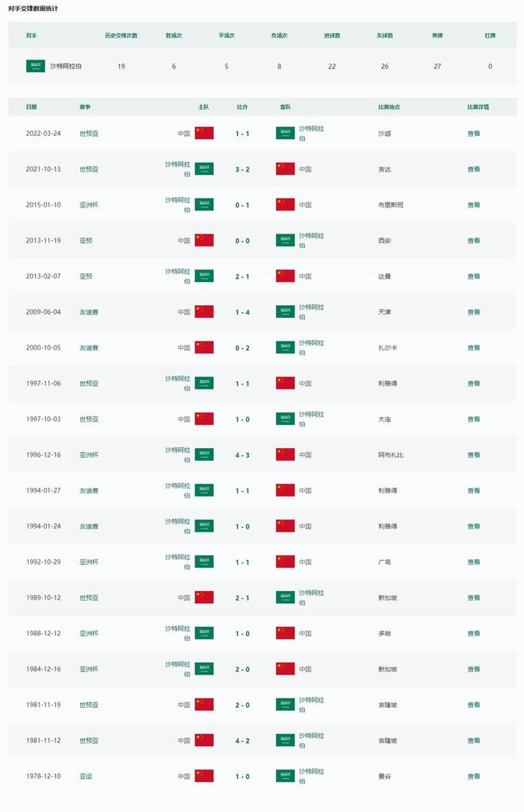Click Saudi Arabia flag in summary row

36,66
